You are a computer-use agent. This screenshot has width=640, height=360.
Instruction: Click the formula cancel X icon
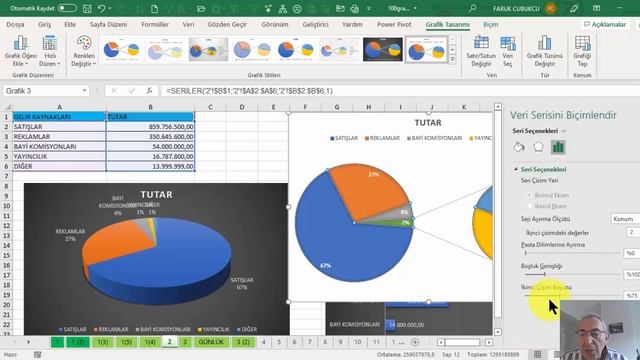[114, 91]
